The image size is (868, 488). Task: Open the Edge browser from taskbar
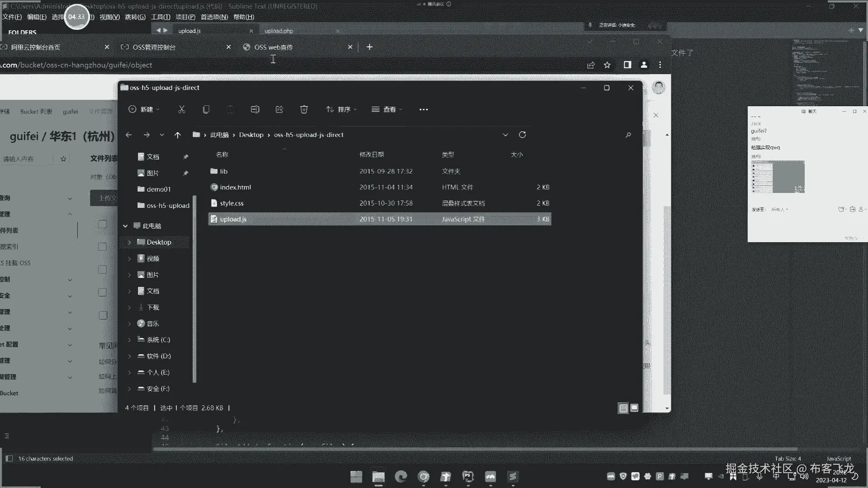[401, 476]
